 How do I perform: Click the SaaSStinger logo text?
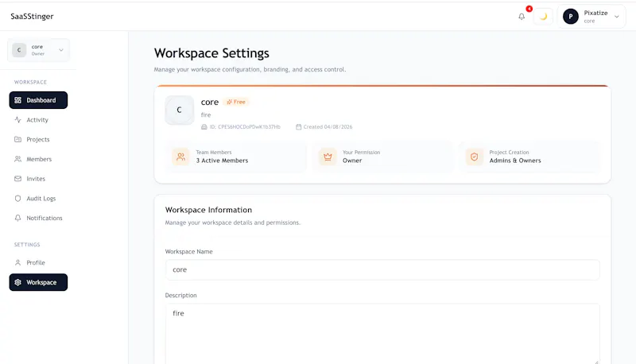coord(32,16)
